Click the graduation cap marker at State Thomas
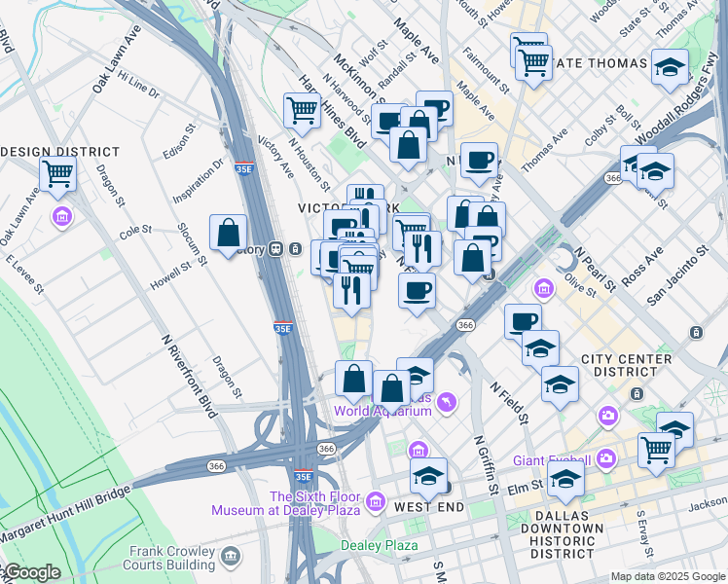Viewport: 728px width, 584px height. 670,67
